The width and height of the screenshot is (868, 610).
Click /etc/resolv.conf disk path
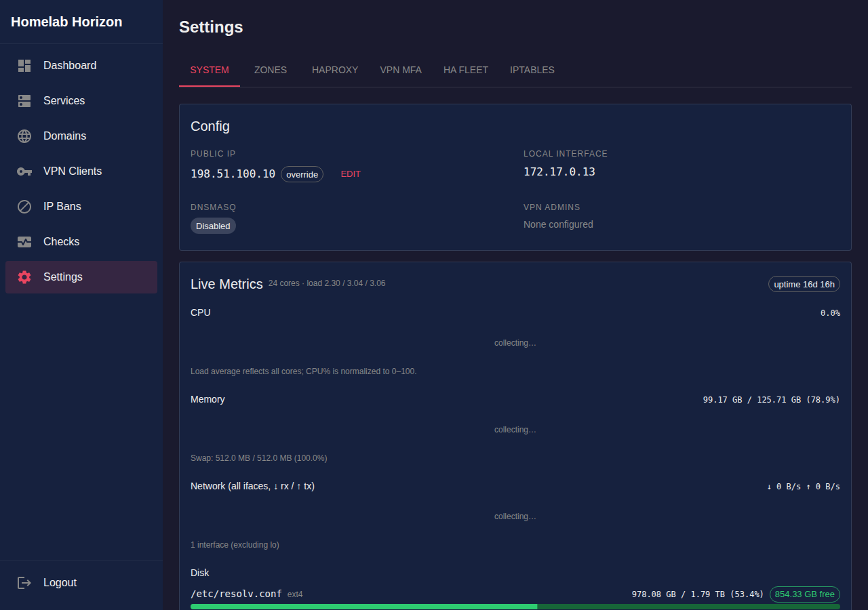(236, 594)
